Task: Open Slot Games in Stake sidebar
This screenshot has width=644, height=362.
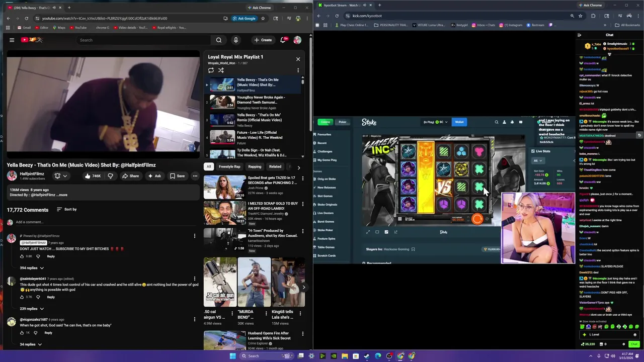Action: click(x=325, y=196)
